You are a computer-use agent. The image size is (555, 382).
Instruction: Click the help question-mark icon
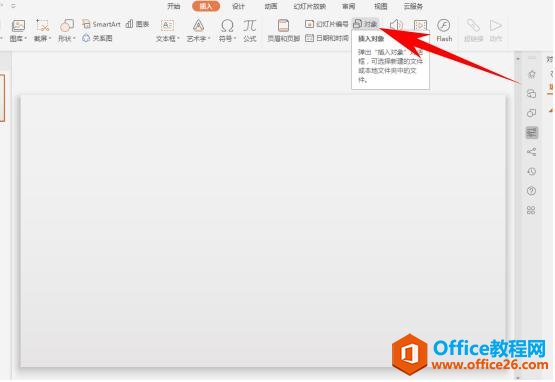[531, 191]
